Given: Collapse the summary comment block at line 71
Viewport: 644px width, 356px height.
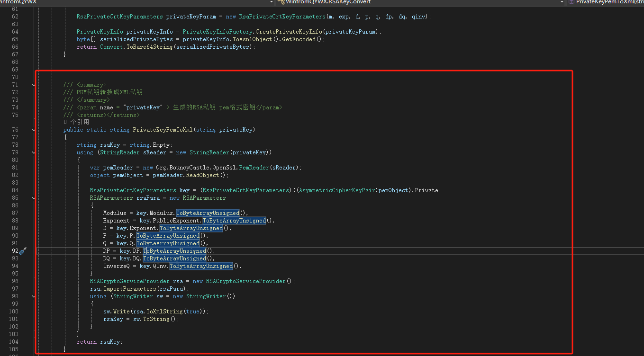Looking at the screenshot, I should pos(33,85).
